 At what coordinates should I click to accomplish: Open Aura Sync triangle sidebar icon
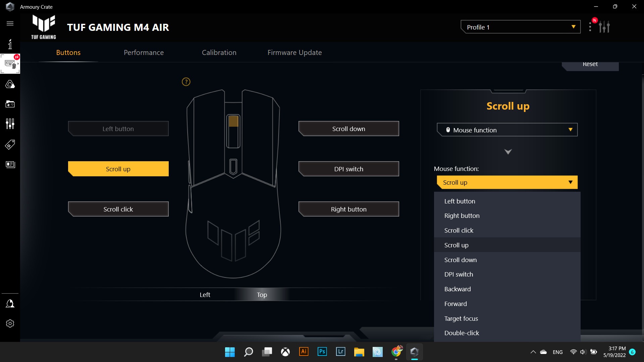[10, 84]
